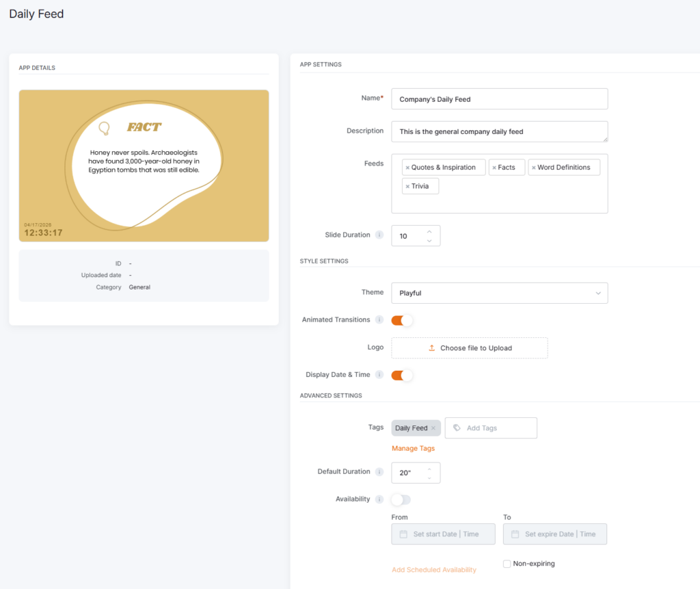Increase Slide Duration with the up arrow
Screen dimensions: 700x589
pyautogui.click(x=429, y=231)
